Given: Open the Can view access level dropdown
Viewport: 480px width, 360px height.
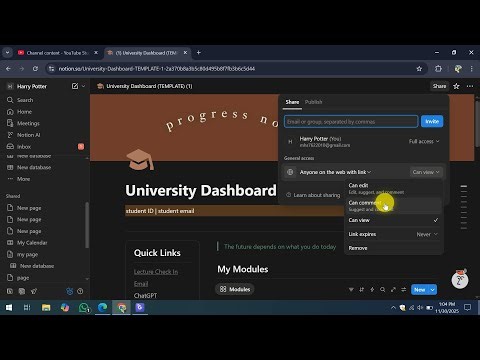Looking at the screenshot, I should pyautogui.click(x=426, y=172).
